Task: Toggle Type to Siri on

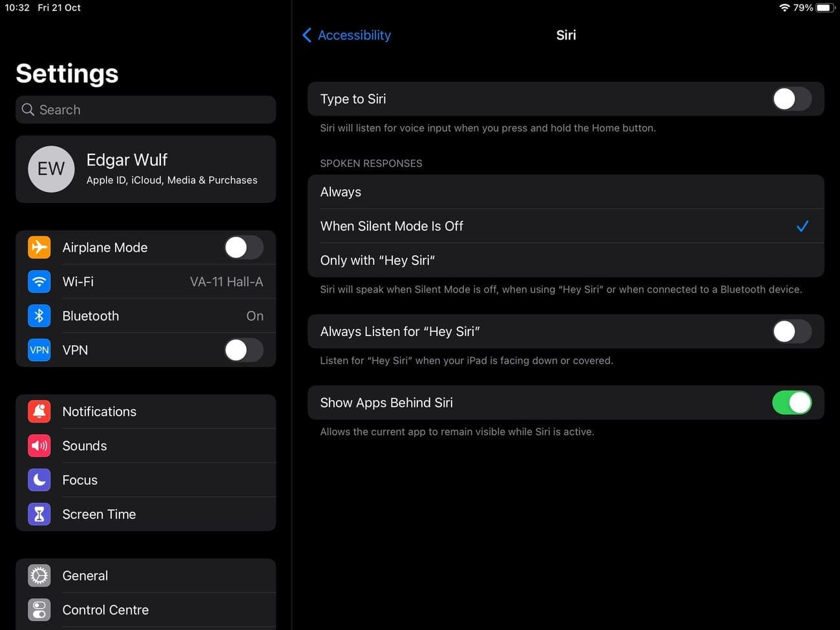Action: 792,99
